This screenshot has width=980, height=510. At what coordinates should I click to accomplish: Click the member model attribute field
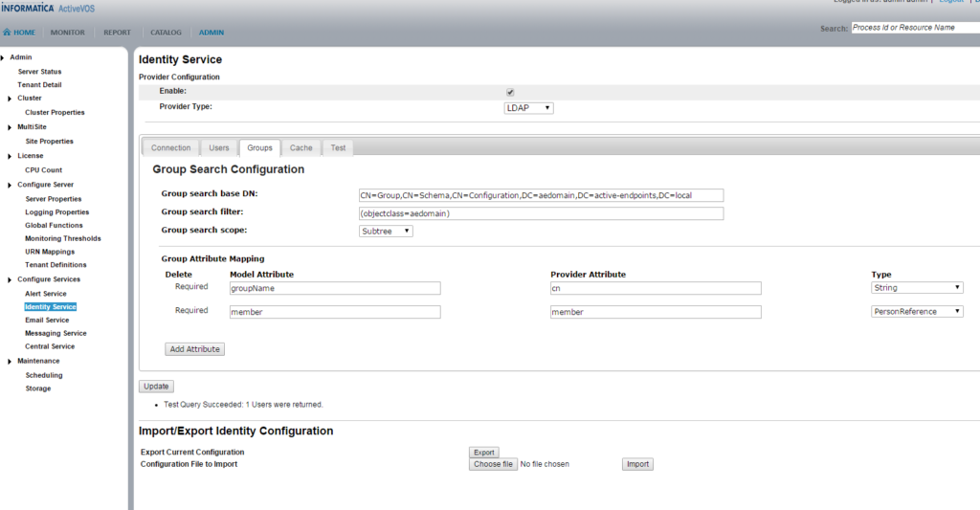click(x=335, y=312)
